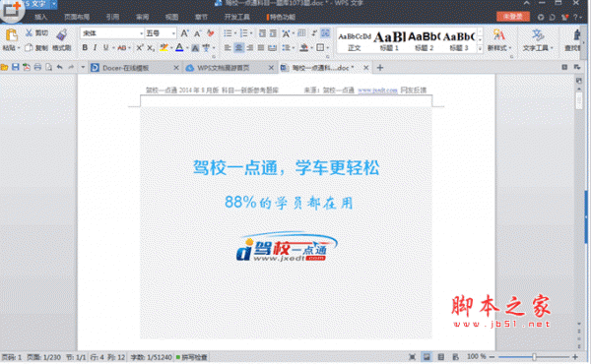Apply the 正文 normal style
Screen dimensions: 591x364
pyautogui.click(x=355, y=41)
